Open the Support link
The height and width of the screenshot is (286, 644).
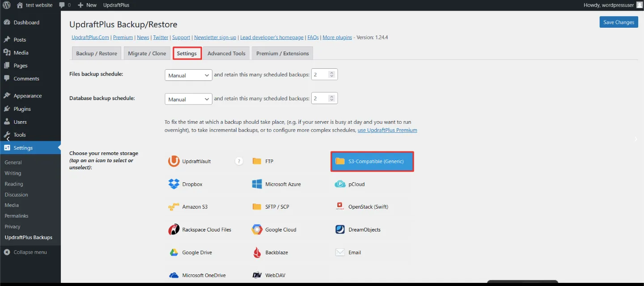[181, 38]
